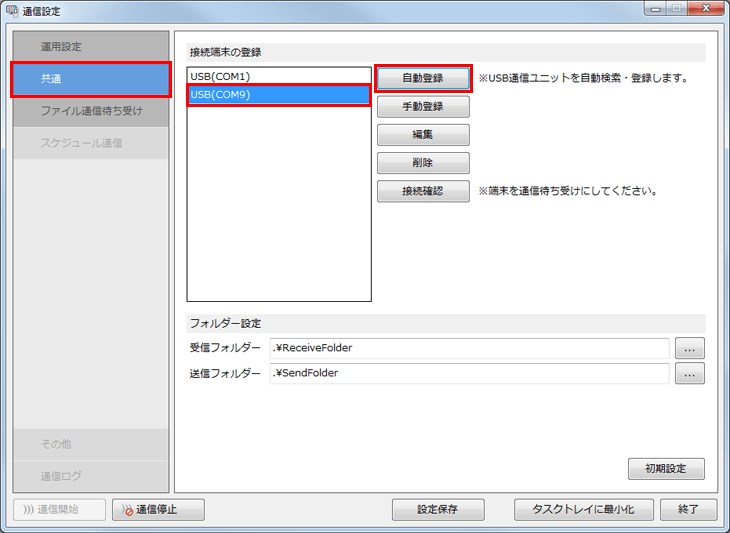Click the 通信設定 window title icon
The image size is (730, 533).
click(x=12, y=11)
